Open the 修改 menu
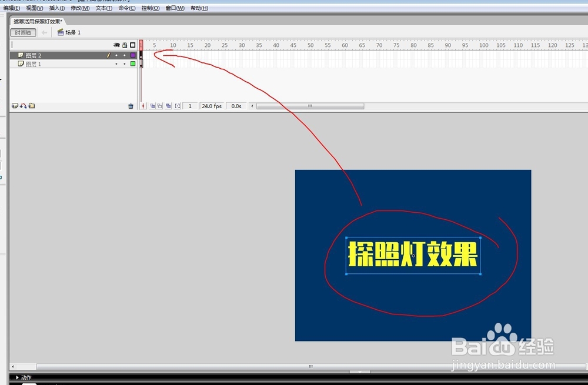Image resolution: width=588 pixels, height=385 pixels. pyautogui.click(x=79, y=8)
